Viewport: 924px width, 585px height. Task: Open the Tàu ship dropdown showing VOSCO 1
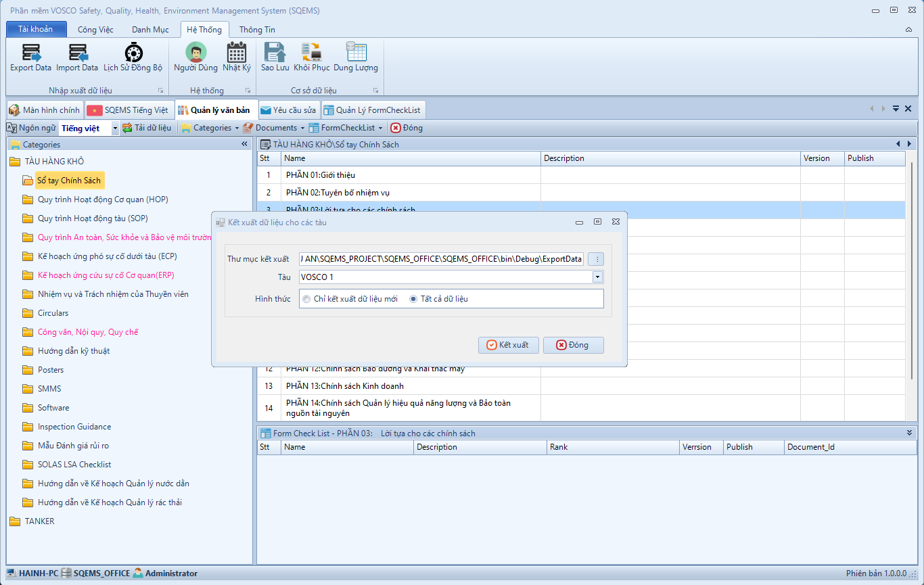[x=597, y=277]
